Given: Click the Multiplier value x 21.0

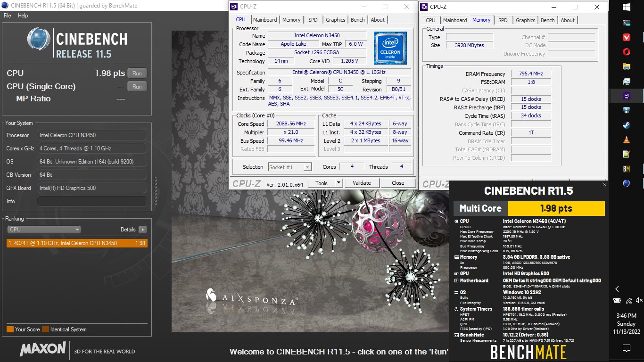Looking at the screenshot, I should (x=291, y=132).
